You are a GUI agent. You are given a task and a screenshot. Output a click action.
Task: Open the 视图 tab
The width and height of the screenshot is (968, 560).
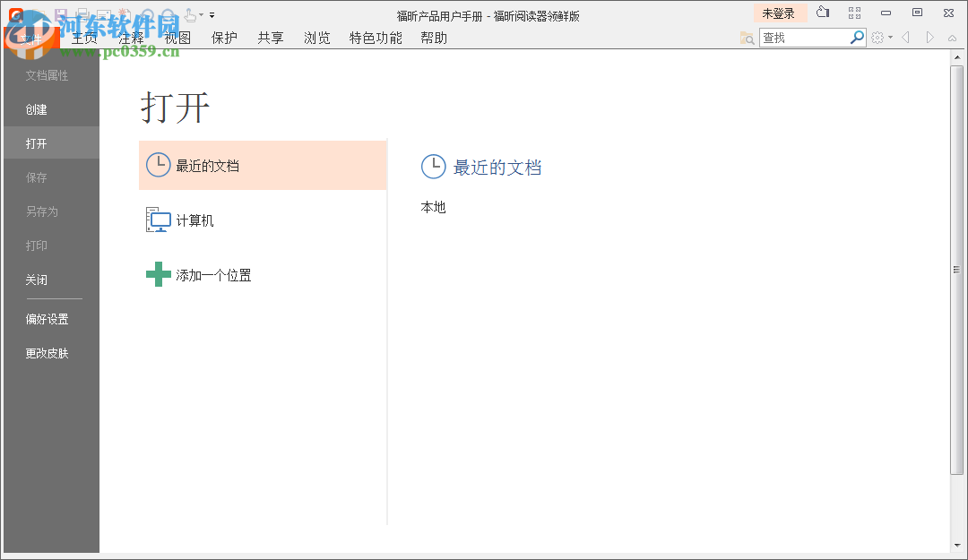177,39
